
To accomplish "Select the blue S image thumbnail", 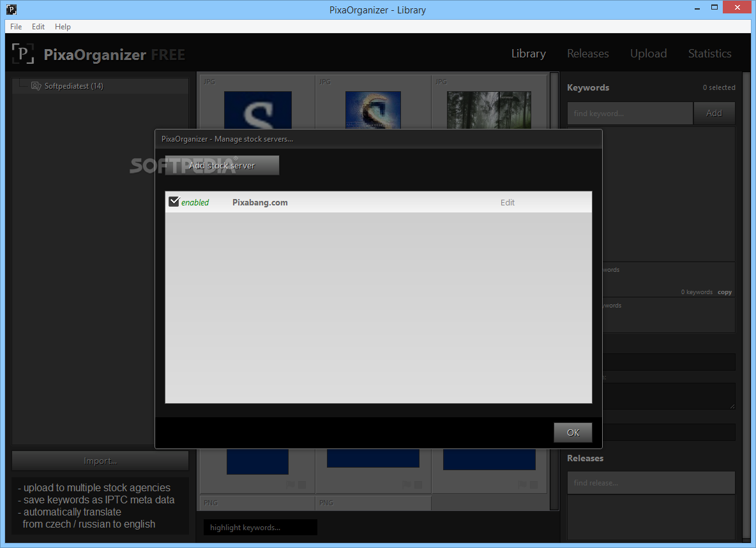I will (258, 110).
